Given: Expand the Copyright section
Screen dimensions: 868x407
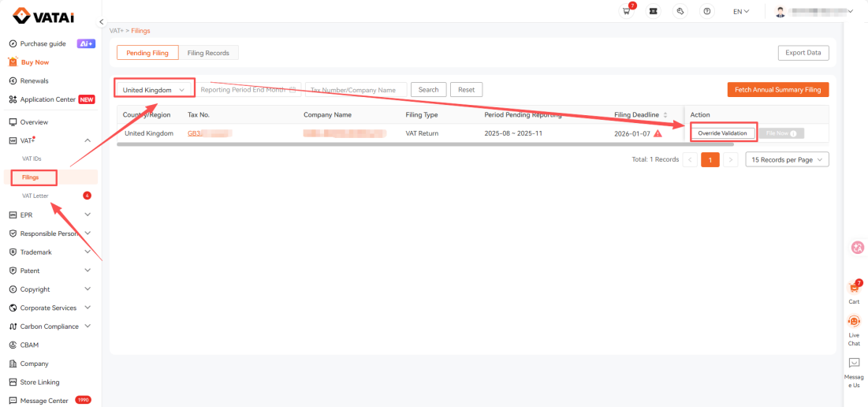Looking at the screenshot, I should click(88, 289).
